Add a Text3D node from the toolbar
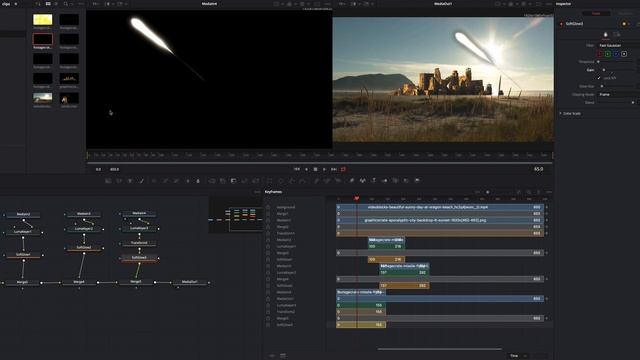Screen dimensions: 640x360 pyautogui.click(x=373, y=180)
